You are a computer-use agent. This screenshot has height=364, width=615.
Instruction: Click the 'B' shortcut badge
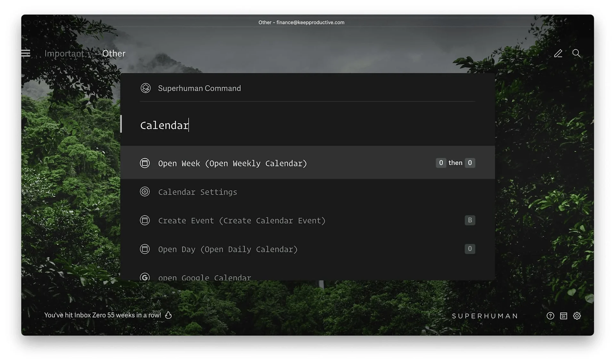point(470,220)
